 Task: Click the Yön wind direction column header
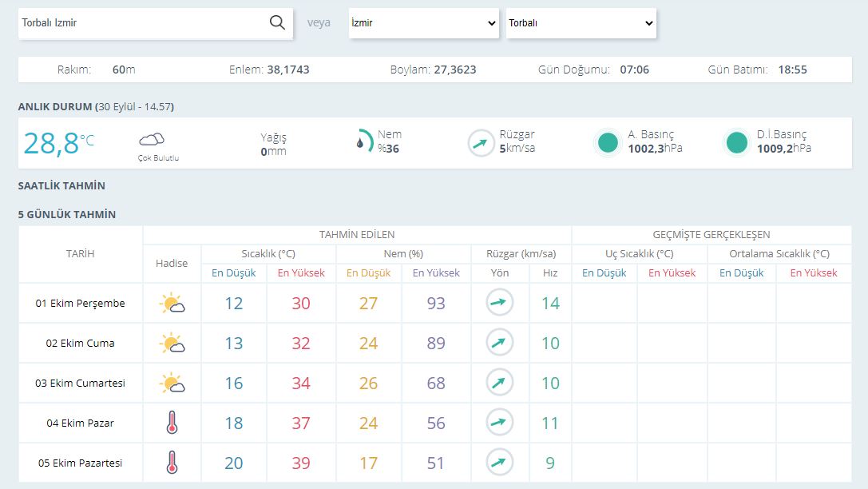coord(500,273)
